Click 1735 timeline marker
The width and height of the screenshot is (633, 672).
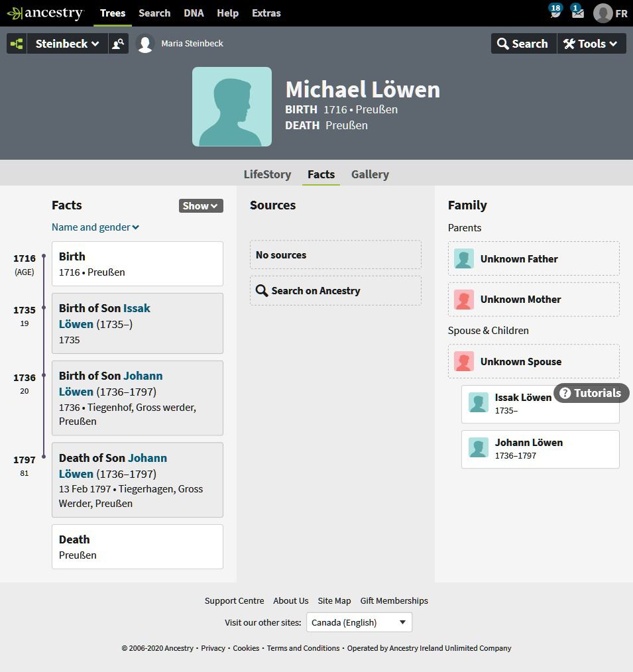point(44,308)
